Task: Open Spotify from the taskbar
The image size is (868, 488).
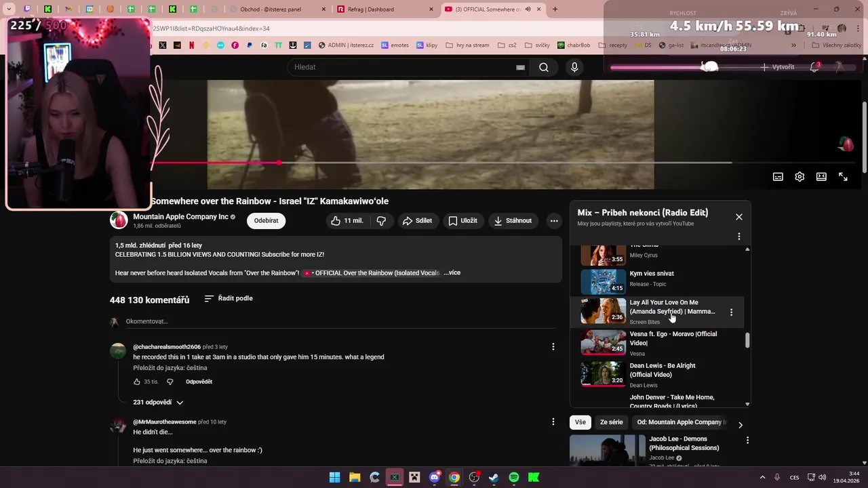Action: click(x=514, y=477)
